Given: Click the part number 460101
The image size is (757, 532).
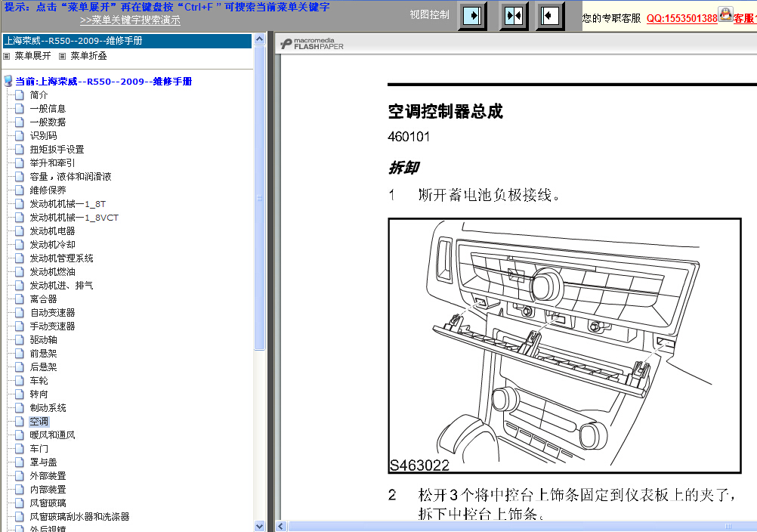Looking at the screenshot, I should (x=409, y=137).
